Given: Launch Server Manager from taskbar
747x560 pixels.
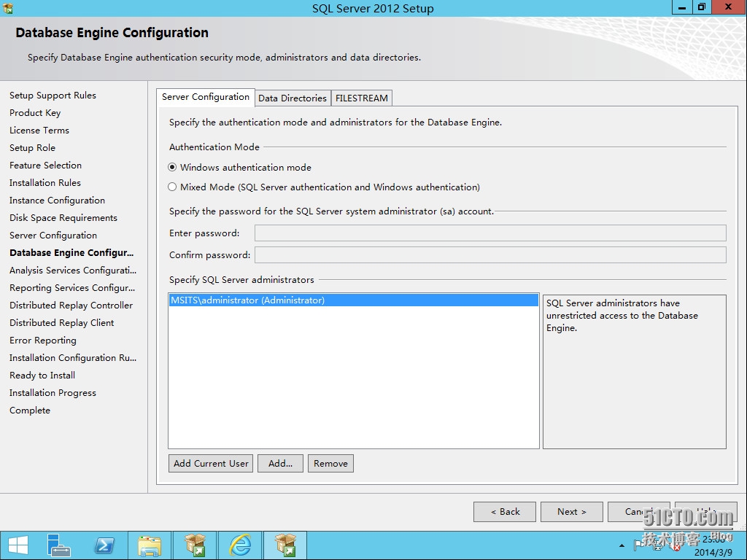Looking at the screenshot, I should (x=58, y=545).
